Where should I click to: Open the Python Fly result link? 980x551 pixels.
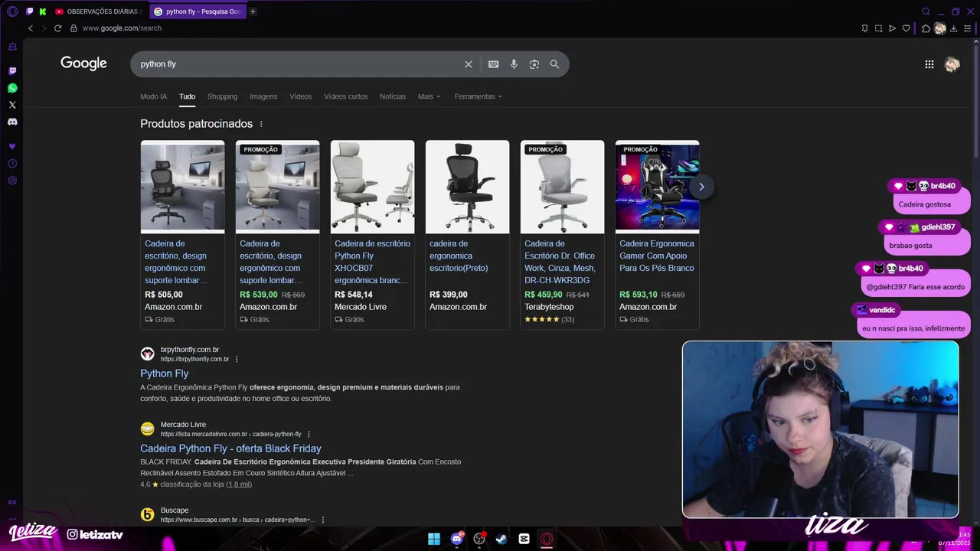[x=165, y=373]
